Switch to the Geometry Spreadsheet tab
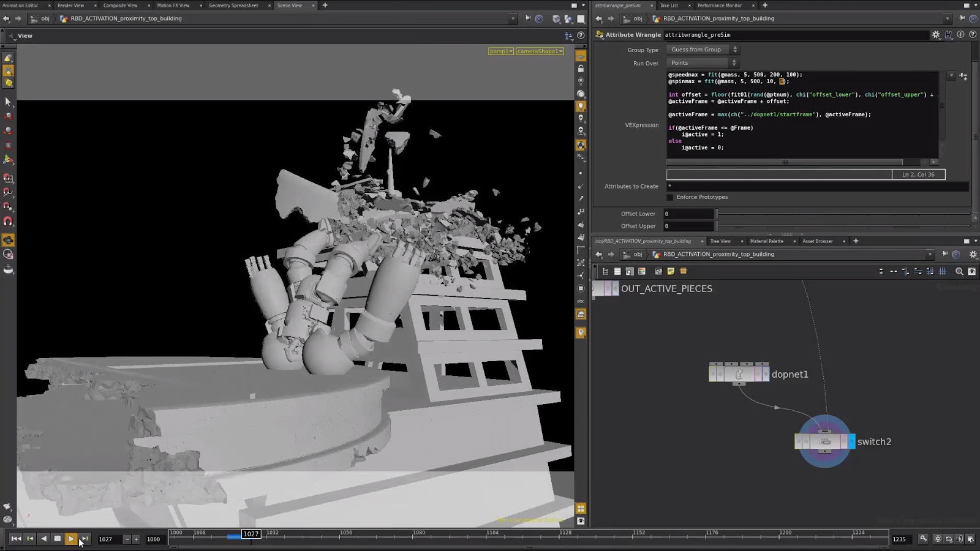The width and height of the screenshot is (980, 551). click(x=233, y=6)
